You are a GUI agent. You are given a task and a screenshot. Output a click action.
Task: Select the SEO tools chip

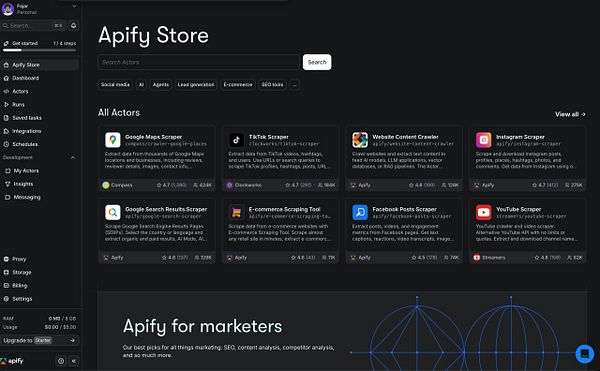[272, 85]
